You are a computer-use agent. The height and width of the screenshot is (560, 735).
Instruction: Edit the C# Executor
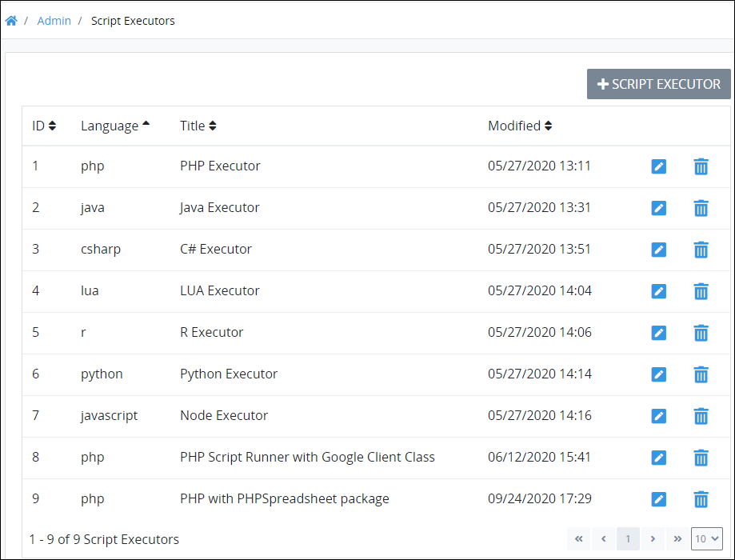(x=658, y=250)
